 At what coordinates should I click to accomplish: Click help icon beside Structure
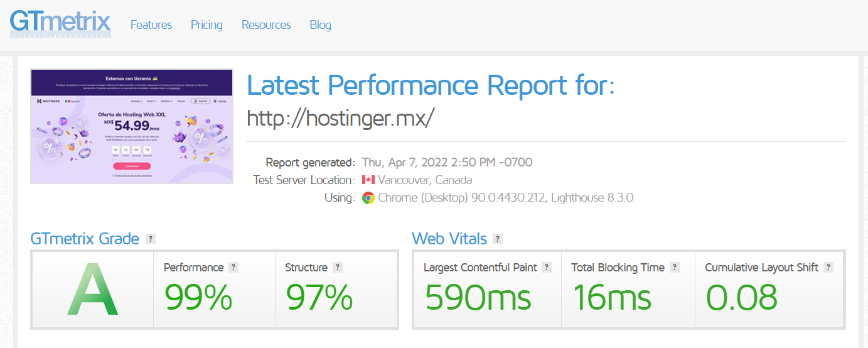pyautogui.click(x=338, y=267)
